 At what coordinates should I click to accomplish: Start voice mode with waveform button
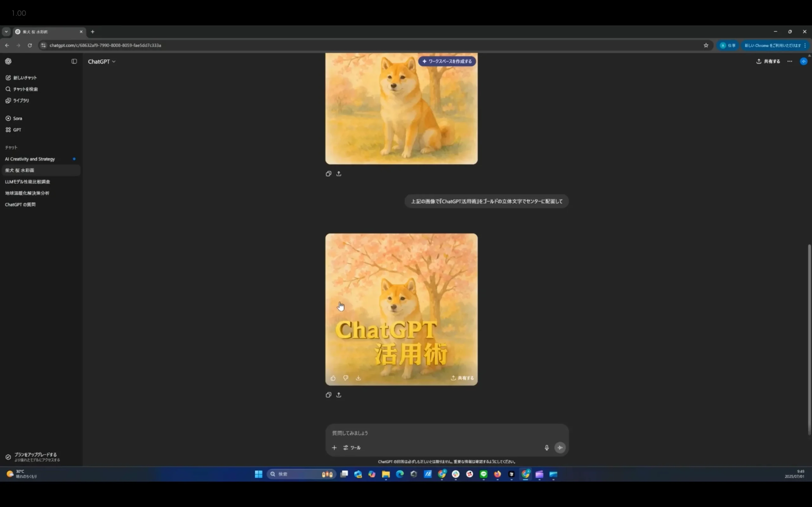(560, 448)
